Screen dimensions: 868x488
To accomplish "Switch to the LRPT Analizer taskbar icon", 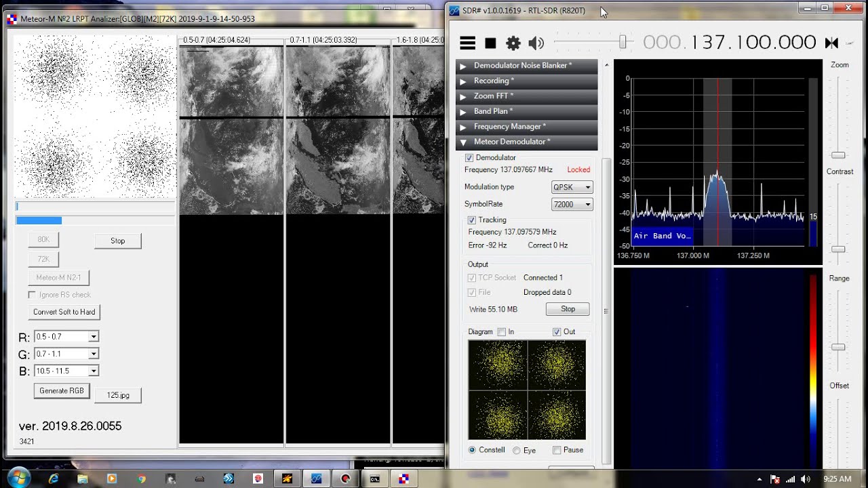I will tap(403, 479).
